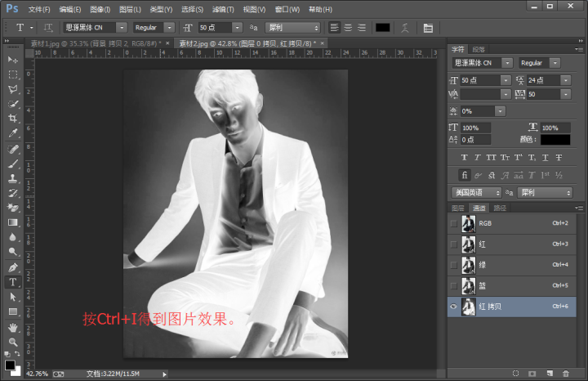Delete current channel with trash icon

coord(566,374)
